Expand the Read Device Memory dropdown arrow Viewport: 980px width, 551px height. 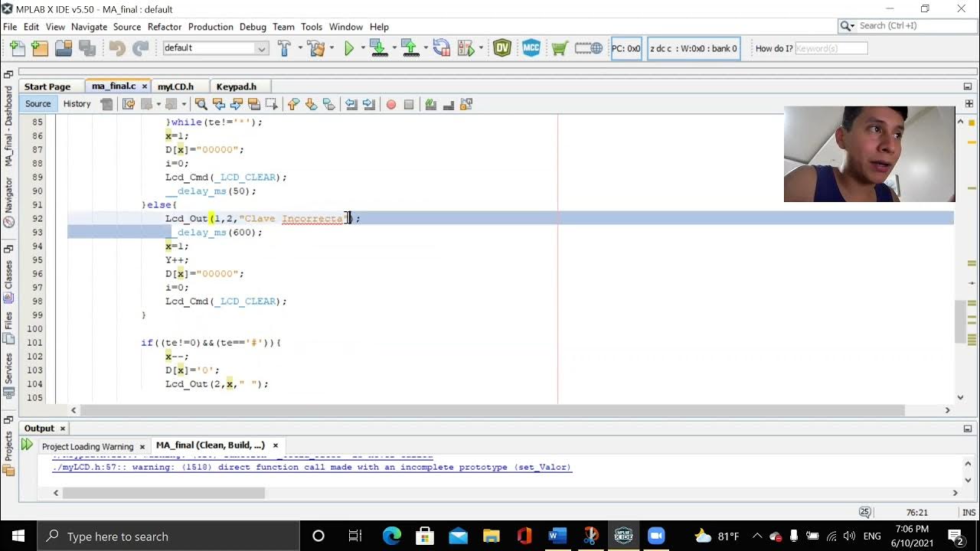(425, 48)
